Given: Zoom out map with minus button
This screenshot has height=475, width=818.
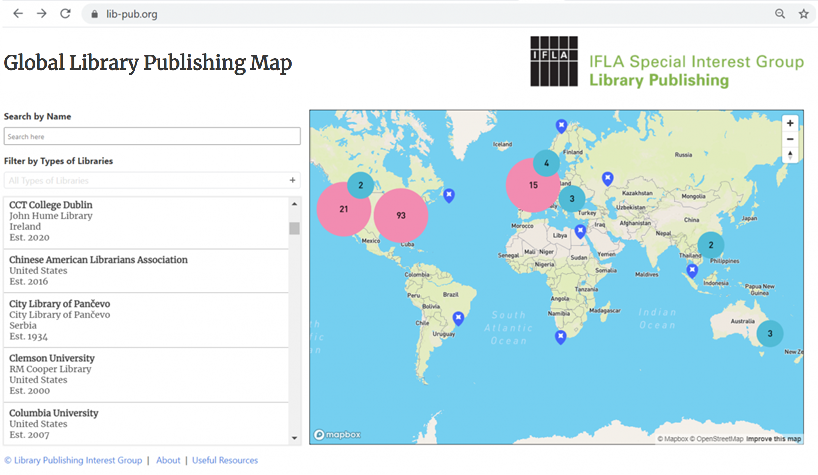Looking at the screenshot, I should click(x=790, y=139).
